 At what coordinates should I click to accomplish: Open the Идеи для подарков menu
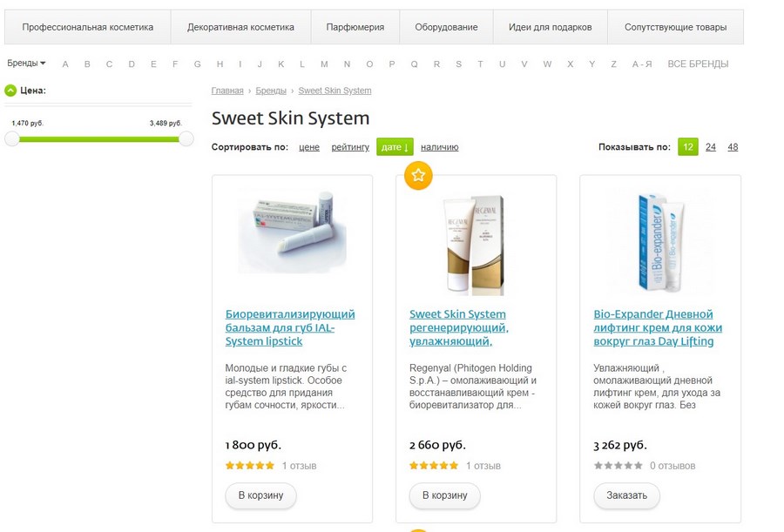550,27
